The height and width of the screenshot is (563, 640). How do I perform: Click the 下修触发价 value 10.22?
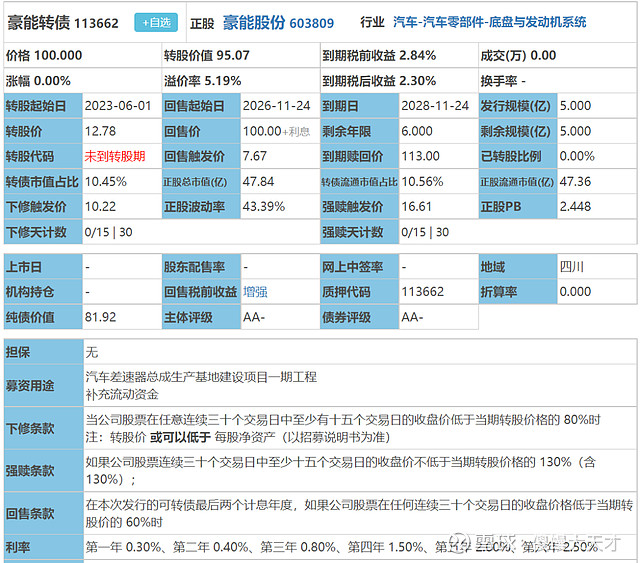[x=100, y=207]
